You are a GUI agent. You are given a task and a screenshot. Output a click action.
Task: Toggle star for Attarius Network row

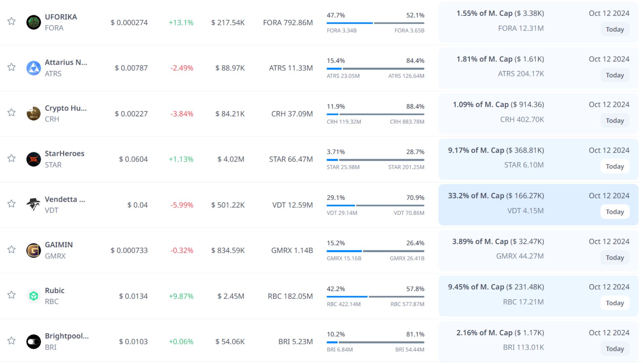[11, 67]
